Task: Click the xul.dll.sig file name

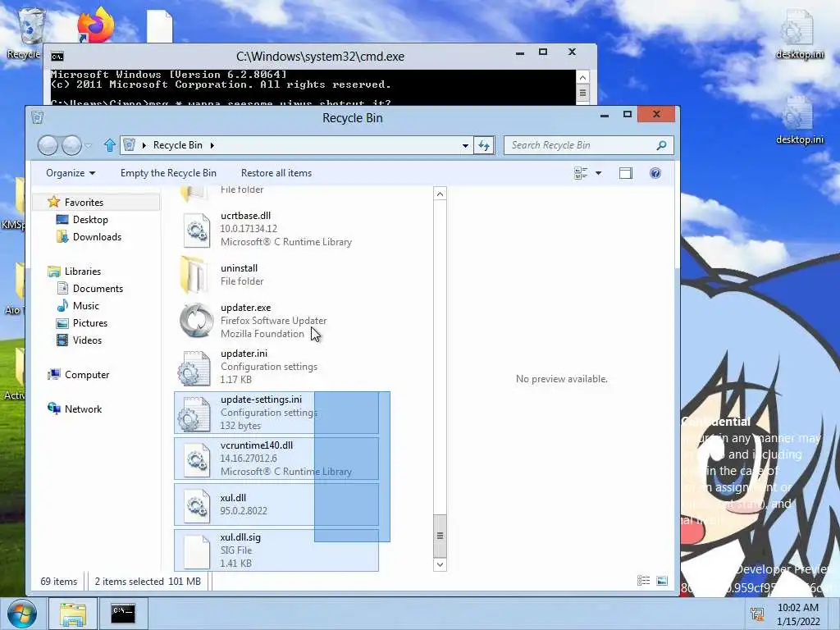Action: point(240,536)
